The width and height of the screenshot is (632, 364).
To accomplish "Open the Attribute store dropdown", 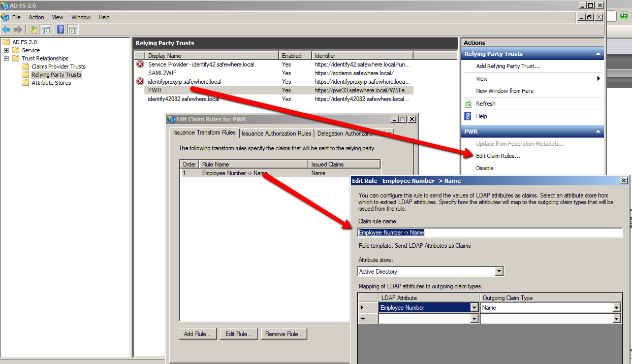I will point(499,272).
